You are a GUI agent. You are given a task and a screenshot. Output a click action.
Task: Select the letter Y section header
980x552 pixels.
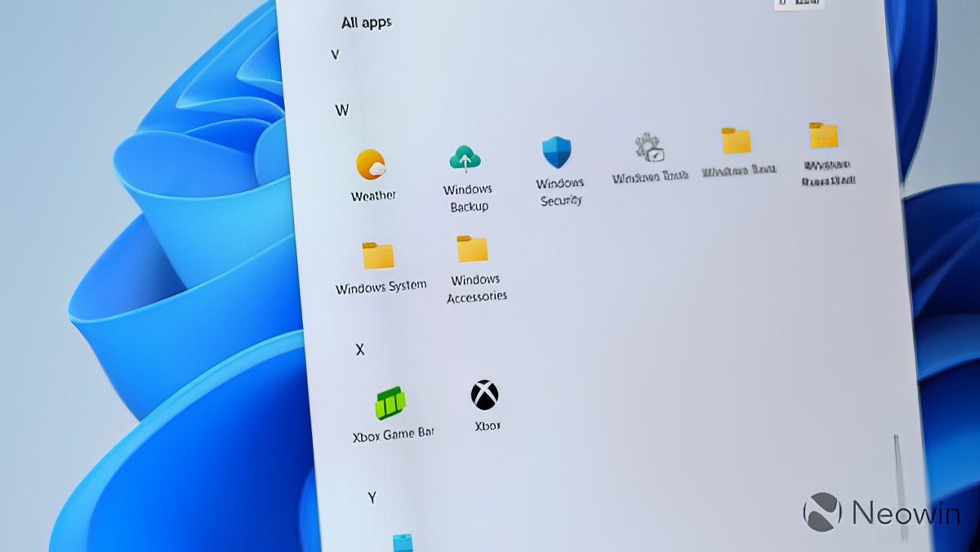[x=372, y=497]
